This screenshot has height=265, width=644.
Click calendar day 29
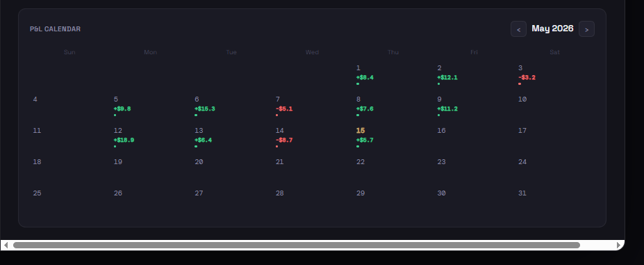tap(393, 201)
